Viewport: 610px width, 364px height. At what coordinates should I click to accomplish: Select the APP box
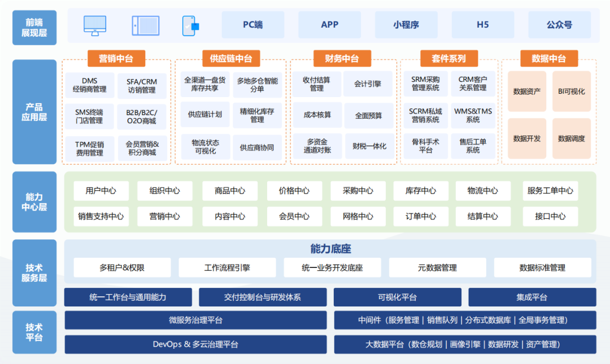[329, 25]
